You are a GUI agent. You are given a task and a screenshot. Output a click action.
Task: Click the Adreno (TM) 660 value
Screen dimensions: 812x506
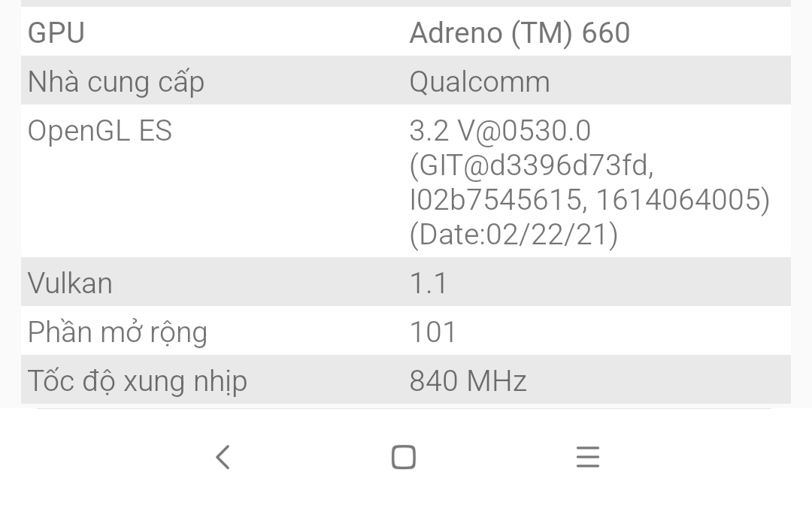tap(520, 32)
